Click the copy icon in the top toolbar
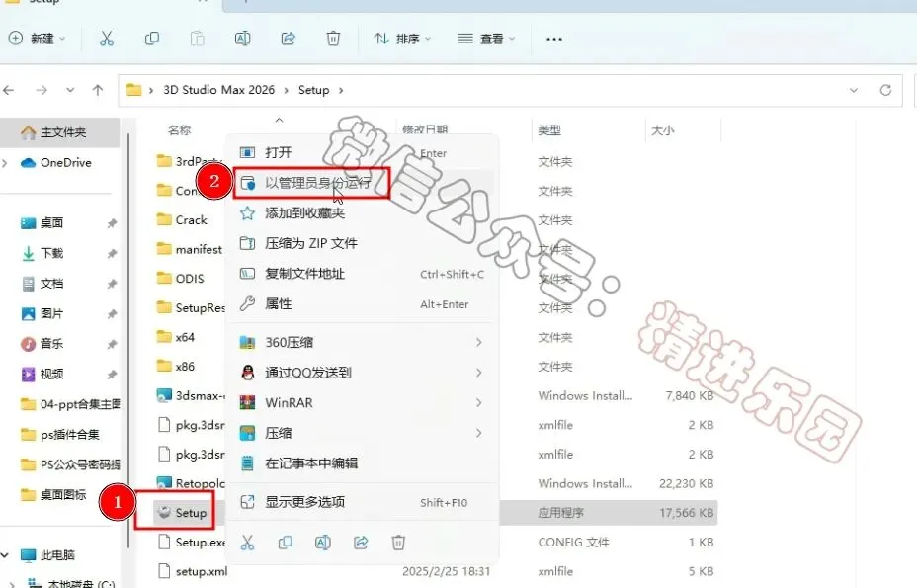 [151, 39]
